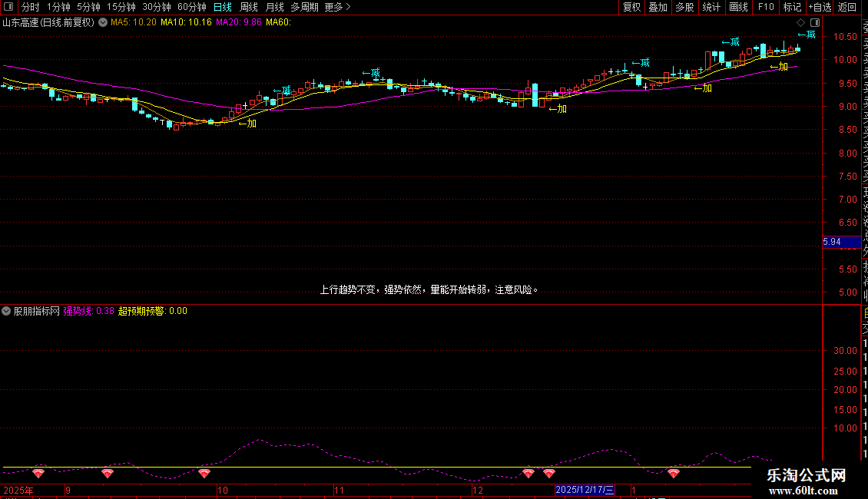Choose the 30分钟 period
Image resolution: width=868 pixels, height=499 pixels.
[157, 7]
